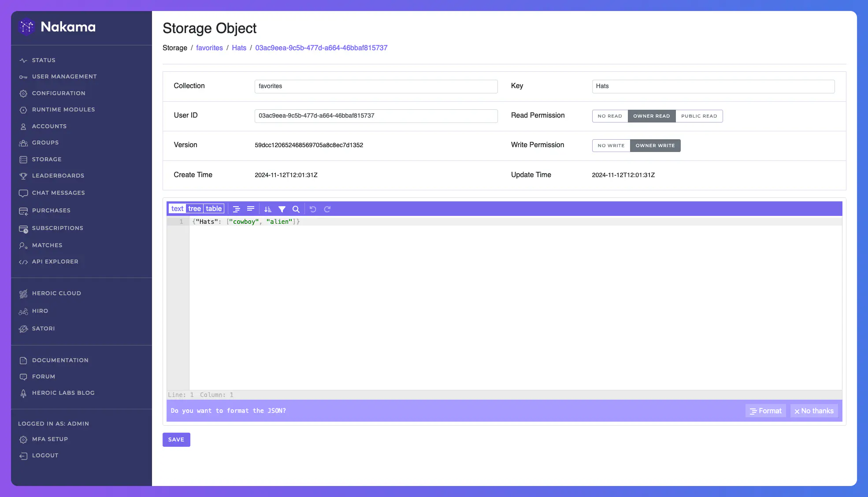Click the Collection input field
Screen dimensions: 868x497
click(x=376, y=86)
